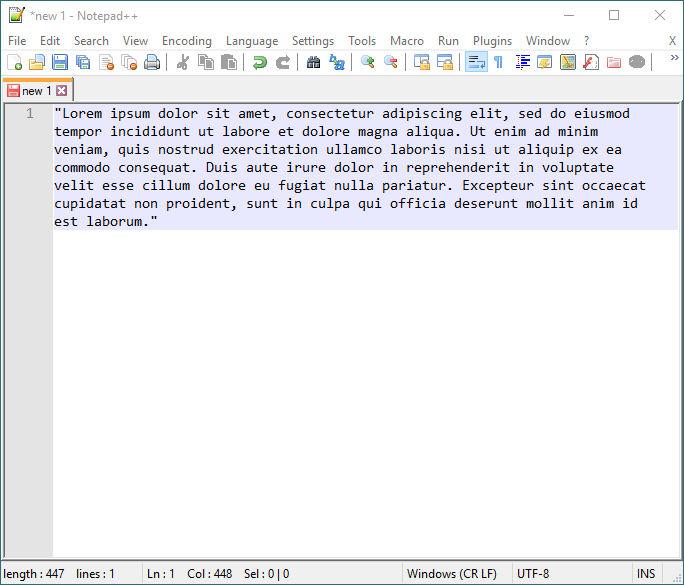Click the Save All icon
The width and height of the screenshot is (684, 585).
pyautogui.click(x=83, y=62)
